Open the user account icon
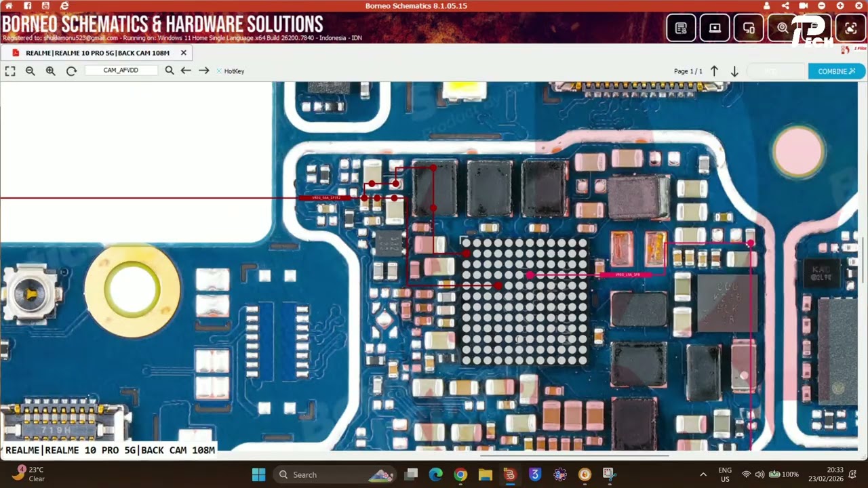The height and width of the screenshot is (488, 868). tap(767, 5)
